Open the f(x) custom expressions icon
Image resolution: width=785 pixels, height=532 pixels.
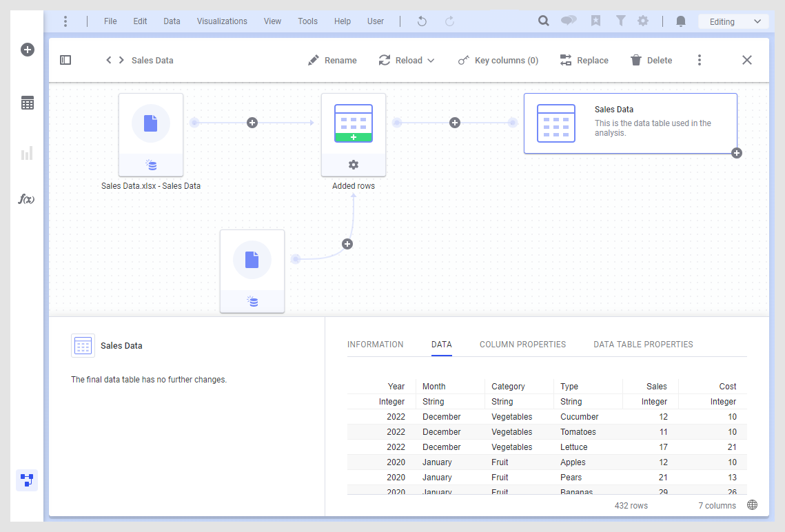tap(26, 199)
